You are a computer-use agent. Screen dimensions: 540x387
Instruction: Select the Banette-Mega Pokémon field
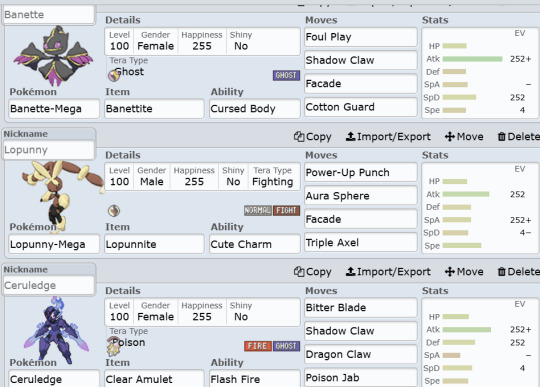(54, 109)
